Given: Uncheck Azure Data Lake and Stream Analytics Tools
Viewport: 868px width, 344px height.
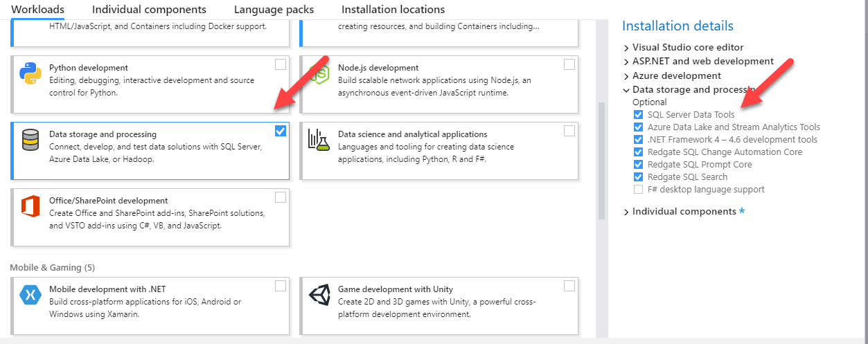Looking at the screenshot, I should [638, 127].
